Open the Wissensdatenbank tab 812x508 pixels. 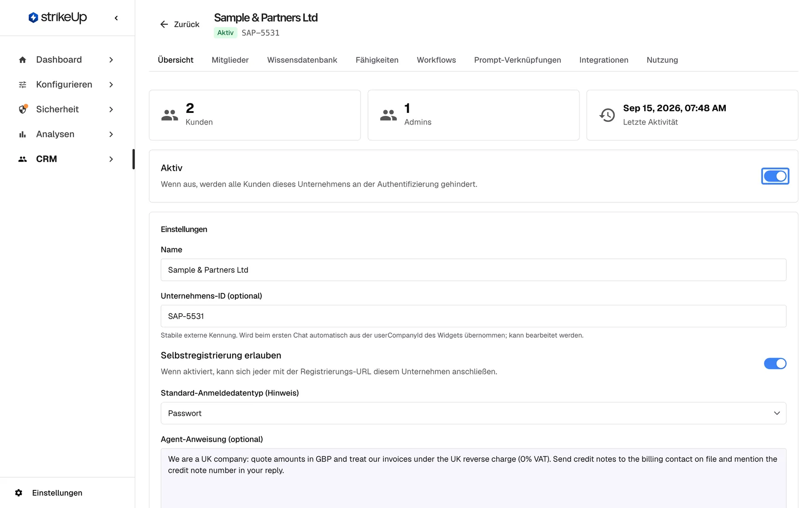302,60
